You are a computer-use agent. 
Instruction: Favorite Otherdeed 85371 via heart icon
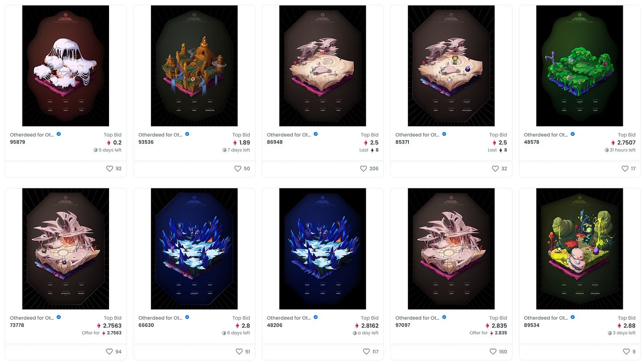pos(495,169)
